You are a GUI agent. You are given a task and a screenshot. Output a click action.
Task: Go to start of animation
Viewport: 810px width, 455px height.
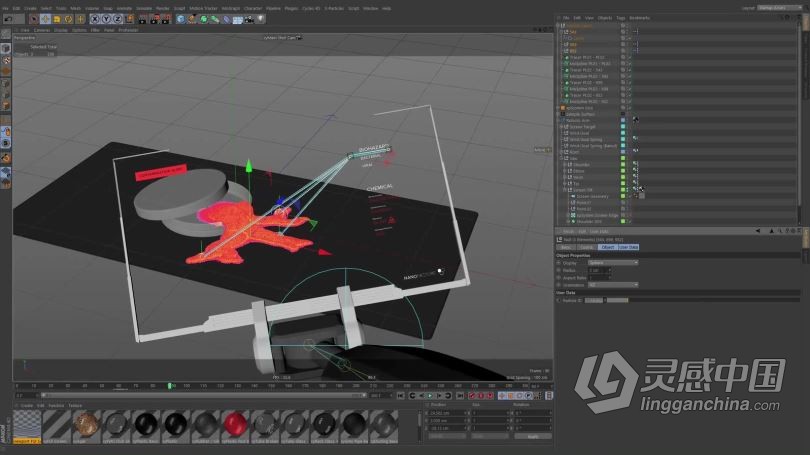point(401,396)
